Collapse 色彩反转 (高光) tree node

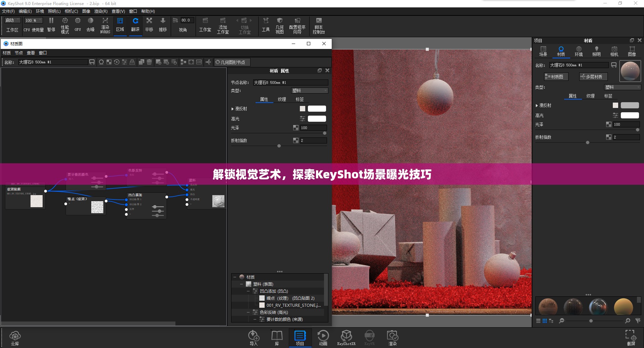(x=248, y=312)
